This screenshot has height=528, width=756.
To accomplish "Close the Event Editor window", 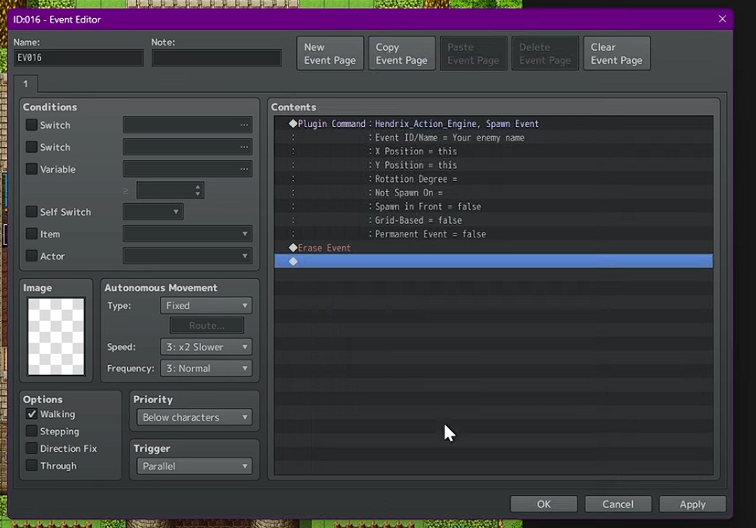I will 723,19.
